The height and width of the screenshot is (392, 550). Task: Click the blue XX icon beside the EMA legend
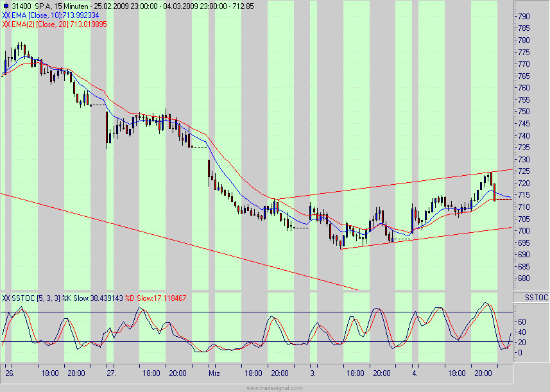[5, 14]
